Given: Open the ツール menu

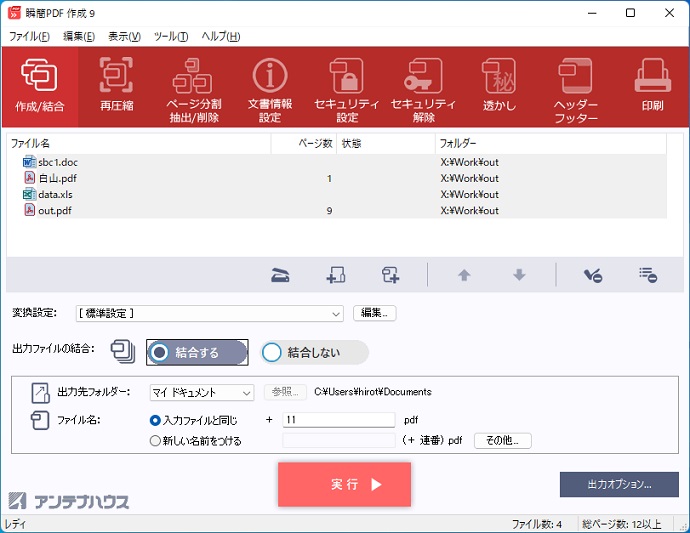Looking at the screenshot, I should [x=171, y=37].
